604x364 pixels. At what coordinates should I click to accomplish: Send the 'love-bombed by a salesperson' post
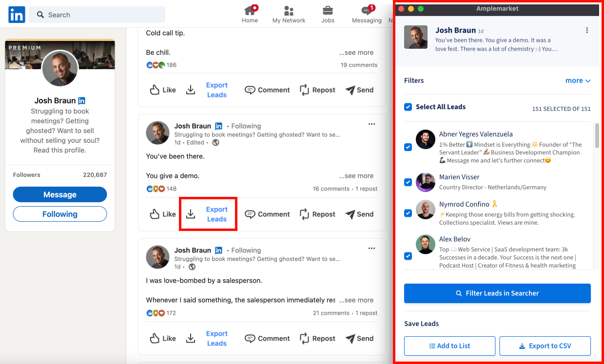(359, 338)
